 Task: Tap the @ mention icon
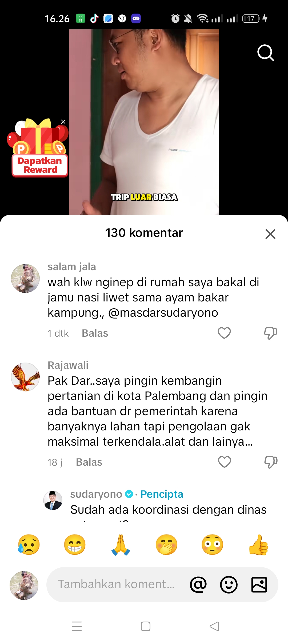coord(198,584)
